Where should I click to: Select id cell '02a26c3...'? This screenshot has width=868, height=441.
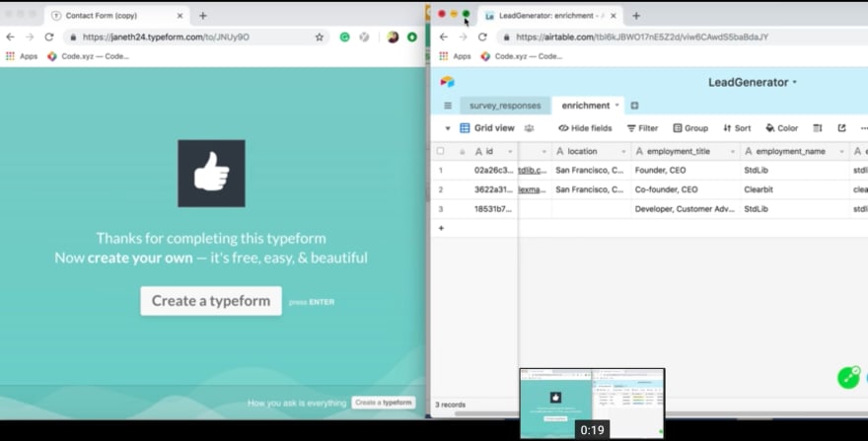click(x=494, y=170)
